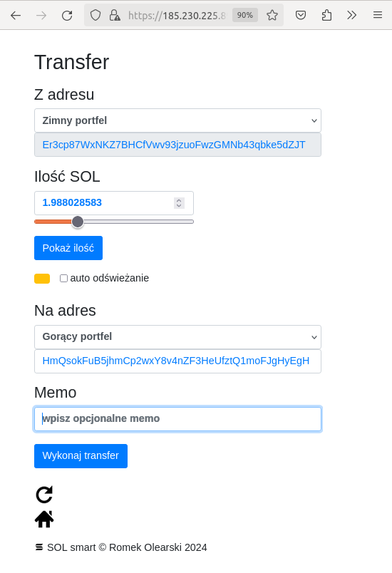Open the extensions puzzle icon
The height and width of the screenshot is (573, 392).
(326, 16)
